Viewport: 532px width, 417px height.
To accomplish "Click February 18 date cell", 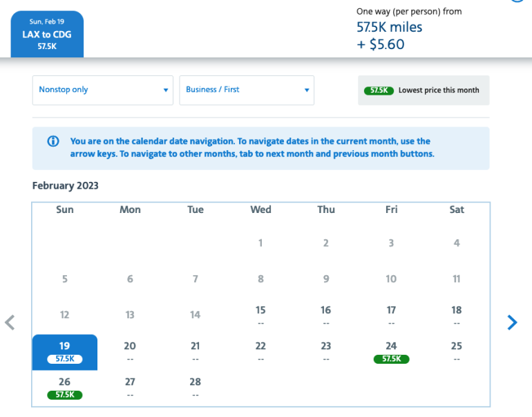I will coord(456,315).
